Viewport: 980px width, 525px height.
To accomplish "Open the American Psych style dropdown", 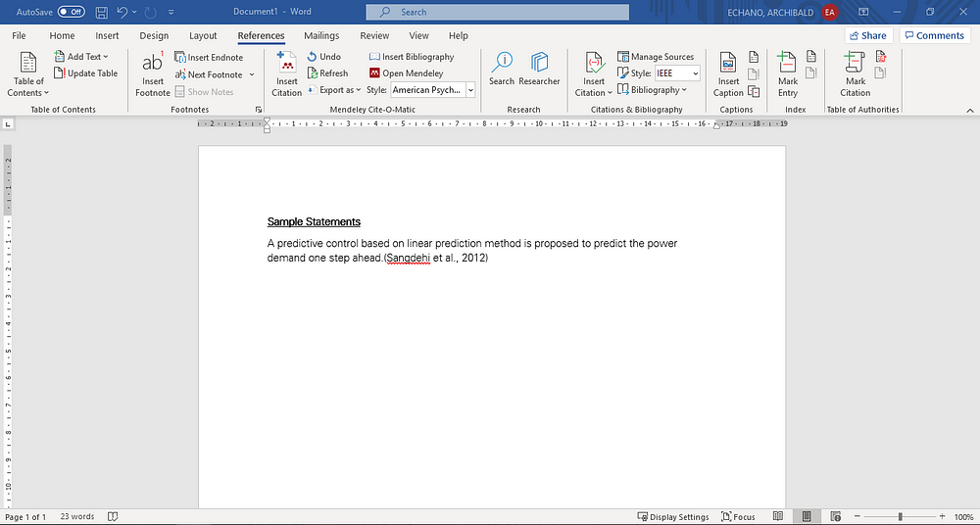I will [x=470, y=90].
